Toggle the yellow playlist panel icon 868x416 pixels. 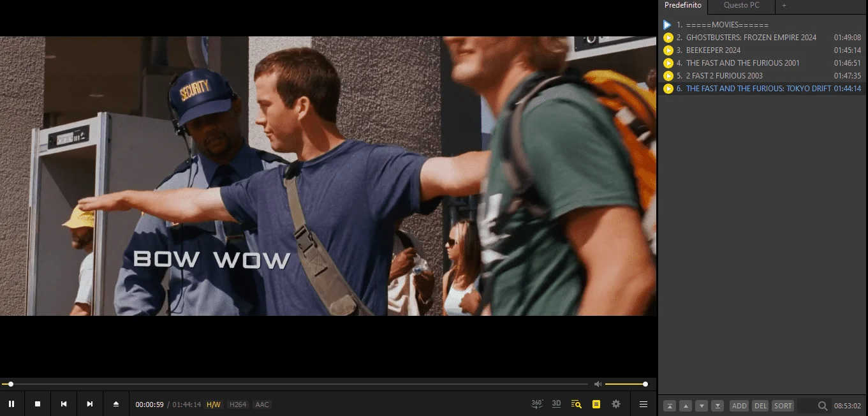point(596,404)
